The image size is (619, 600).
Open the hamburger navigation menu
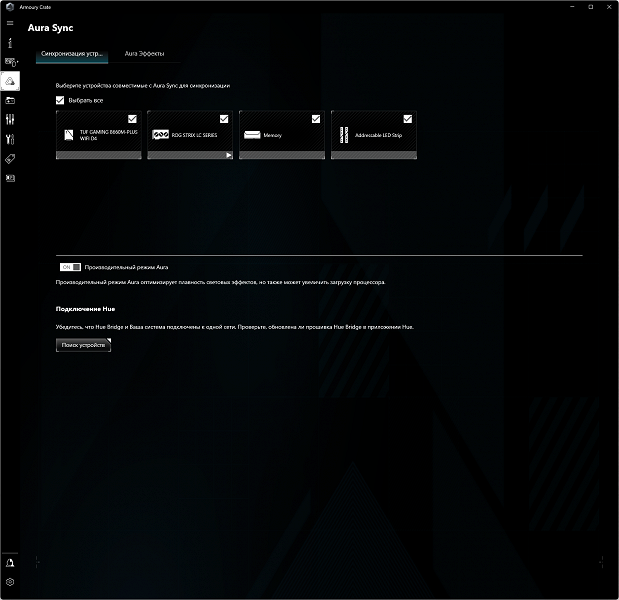point(10,23)
